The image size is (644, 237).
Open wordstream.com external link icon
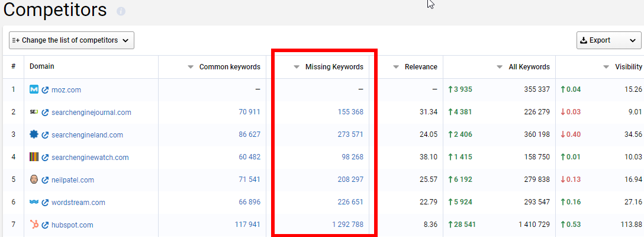coord(45,203)
